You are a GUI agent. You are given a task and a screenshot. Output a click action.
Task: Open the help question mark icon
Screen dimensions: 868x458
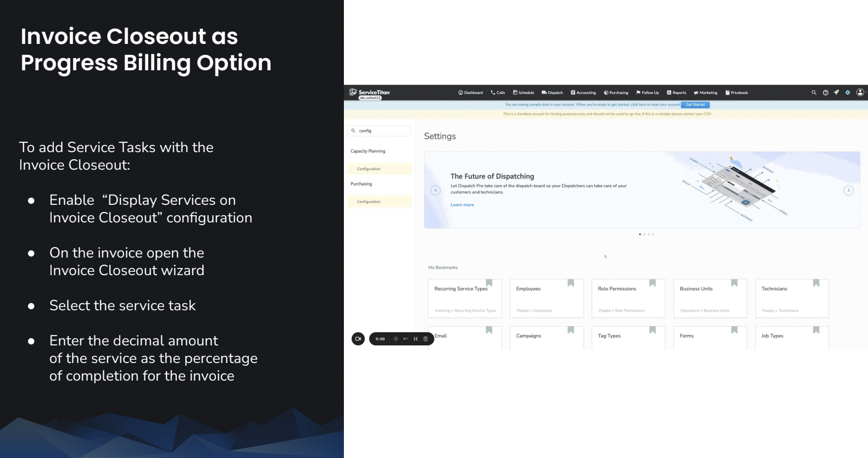point(825,92)
